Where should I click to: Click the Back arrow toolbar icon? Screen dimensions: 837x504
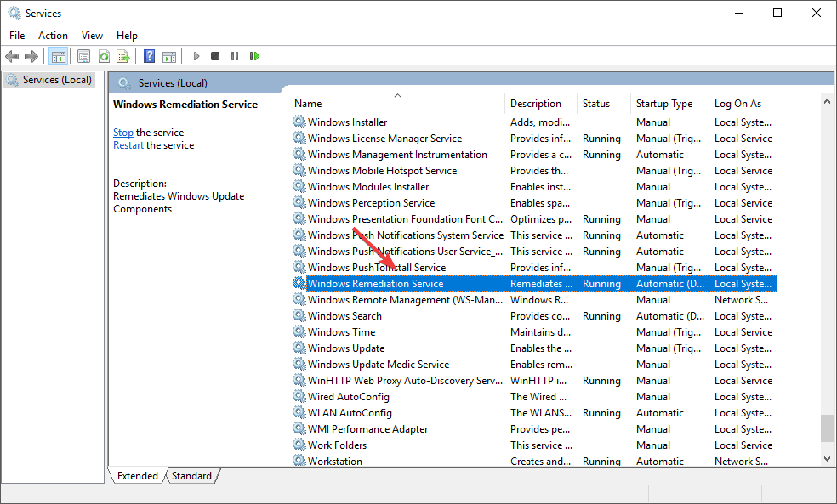tap(12, 56)
